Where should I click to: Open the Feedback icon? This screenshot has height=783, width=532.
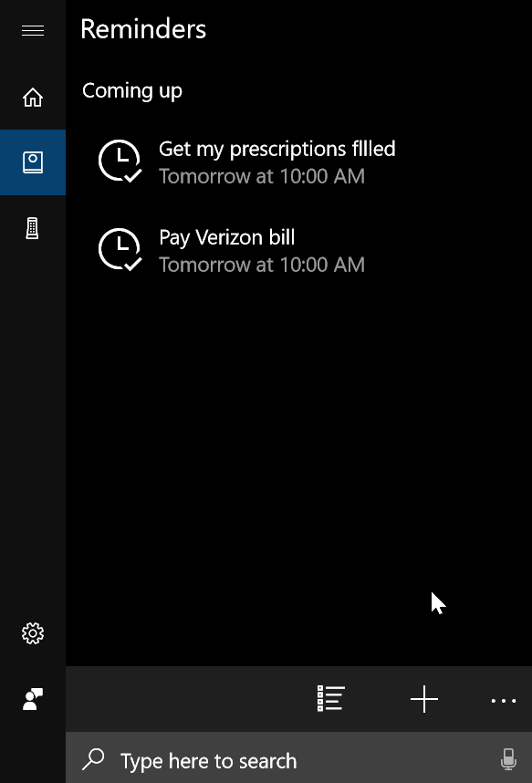(33, 699)
